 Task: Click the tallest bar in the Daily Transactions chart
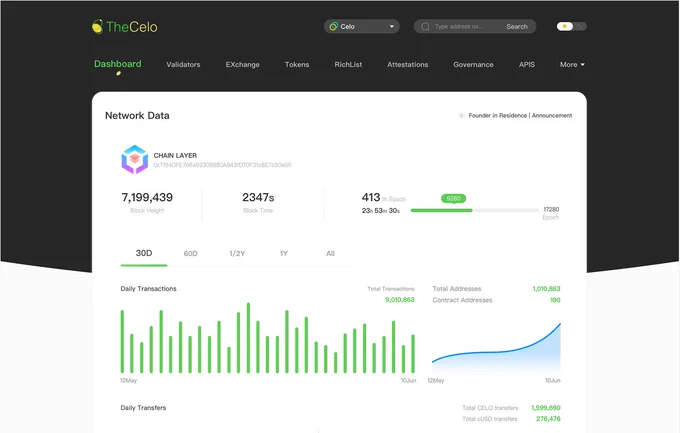pos(248,338)
